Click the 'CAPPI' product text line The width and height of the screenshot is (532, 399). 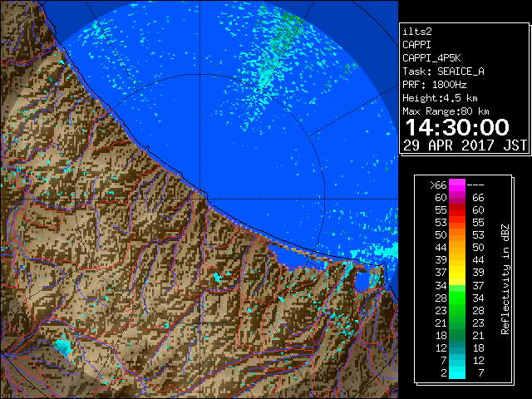[x=416, y=45]
